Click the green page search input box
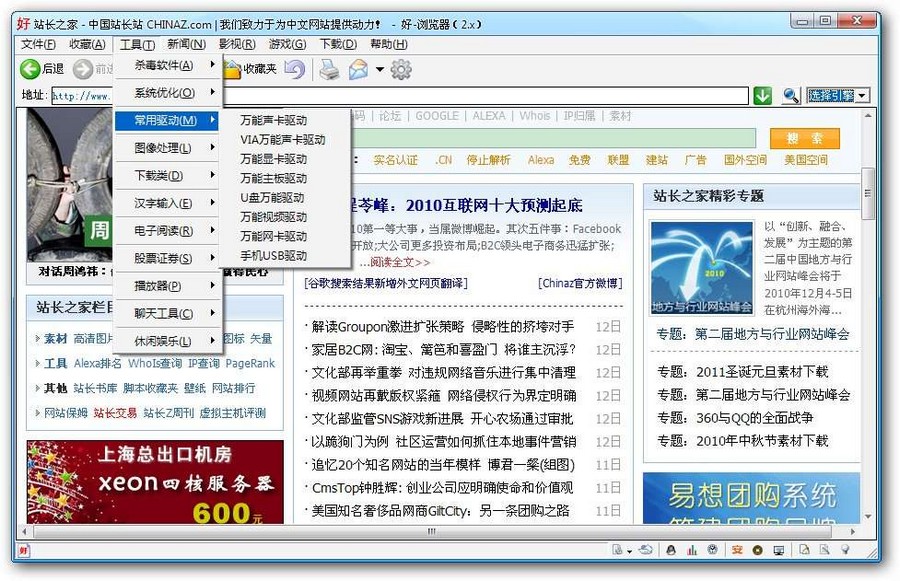This screenshot has height=581, width=900. [x=553, y=138]
